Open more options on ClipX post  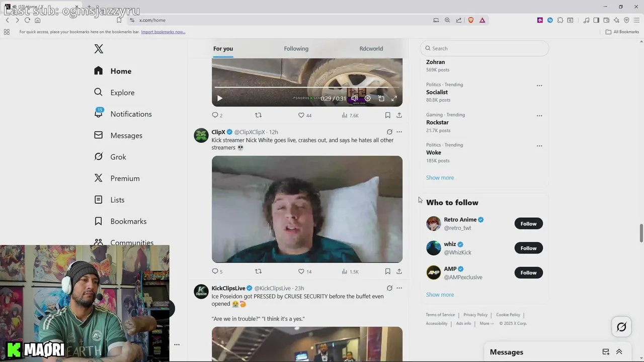tap(399, 132)
